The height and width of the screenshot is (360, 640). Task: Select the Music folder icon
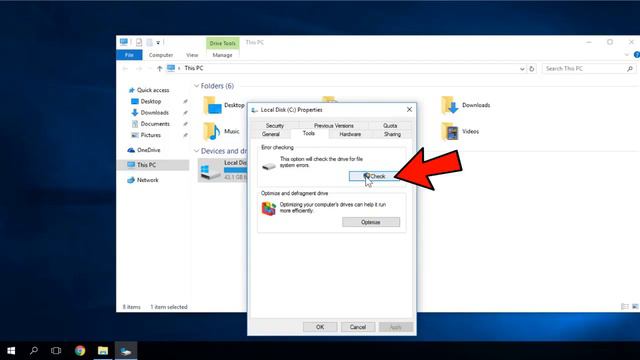click(x=212, y=131)
